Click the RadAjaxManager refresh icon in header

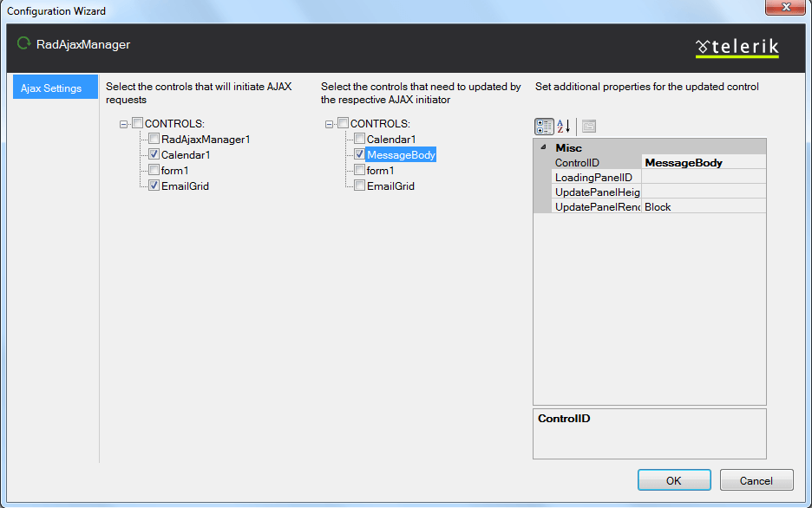[x=23, y=44]
